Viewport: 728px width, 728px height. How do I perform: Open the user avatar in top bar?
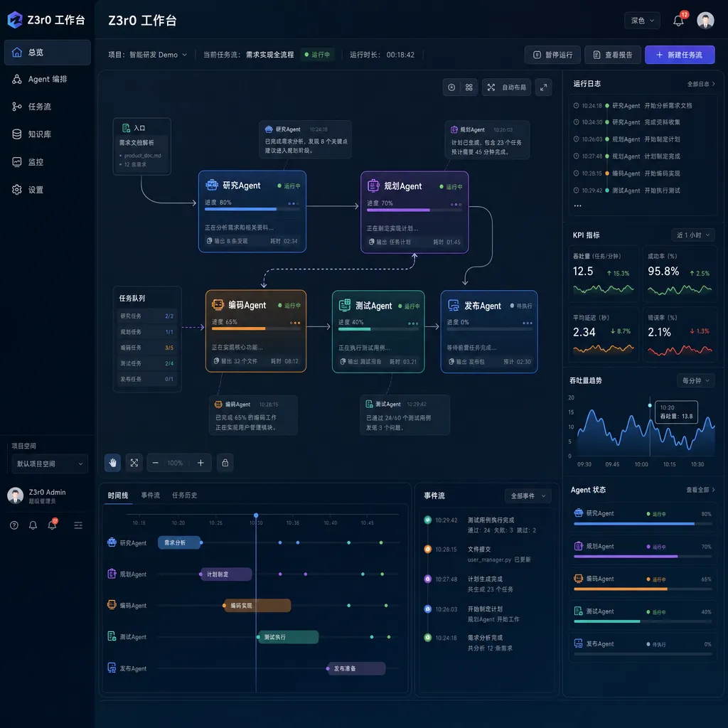coord(705,21)
